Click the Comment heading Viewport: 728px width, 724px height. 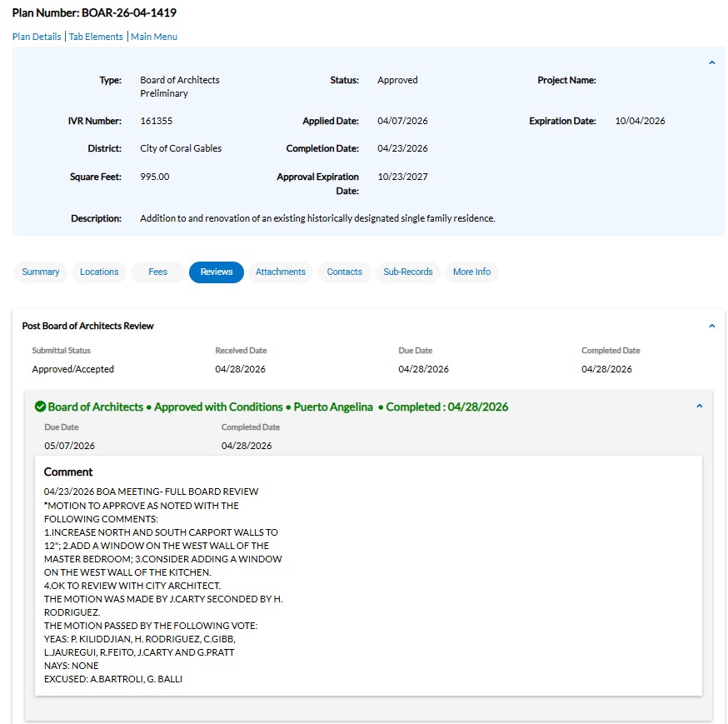point(68,472)
